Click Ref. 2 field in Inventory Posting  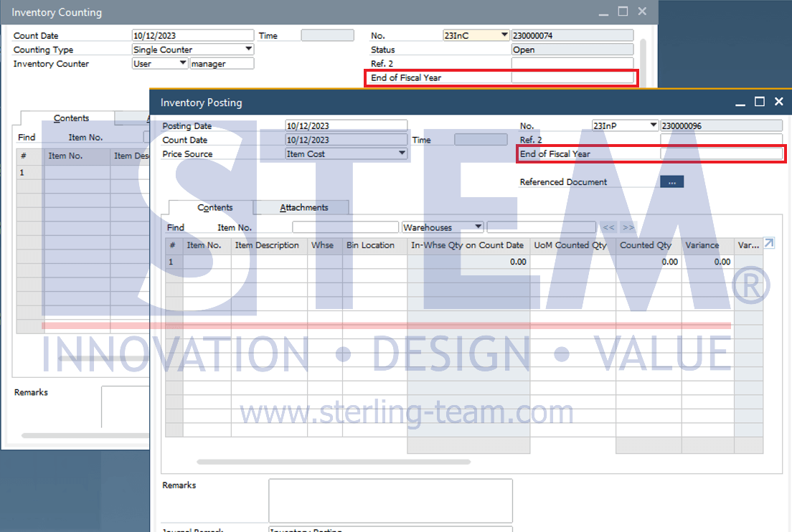(x=721, y=139)
